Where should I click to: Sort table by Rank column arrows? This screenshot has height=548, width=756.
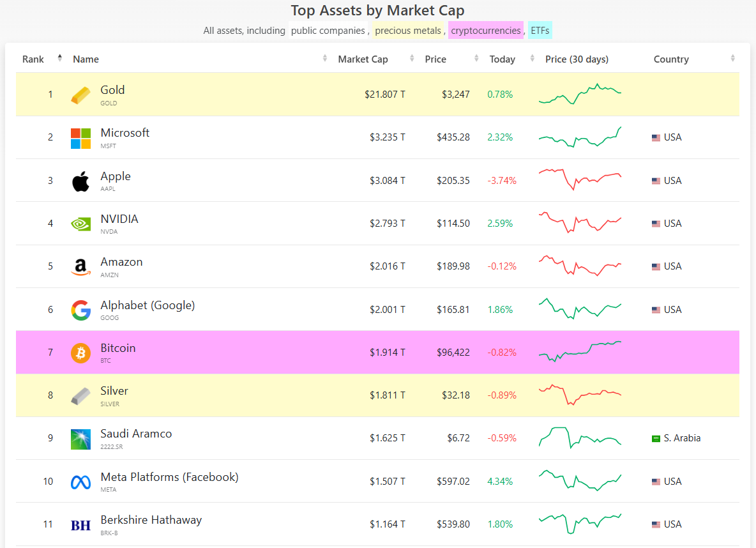[x=59, y=58]
